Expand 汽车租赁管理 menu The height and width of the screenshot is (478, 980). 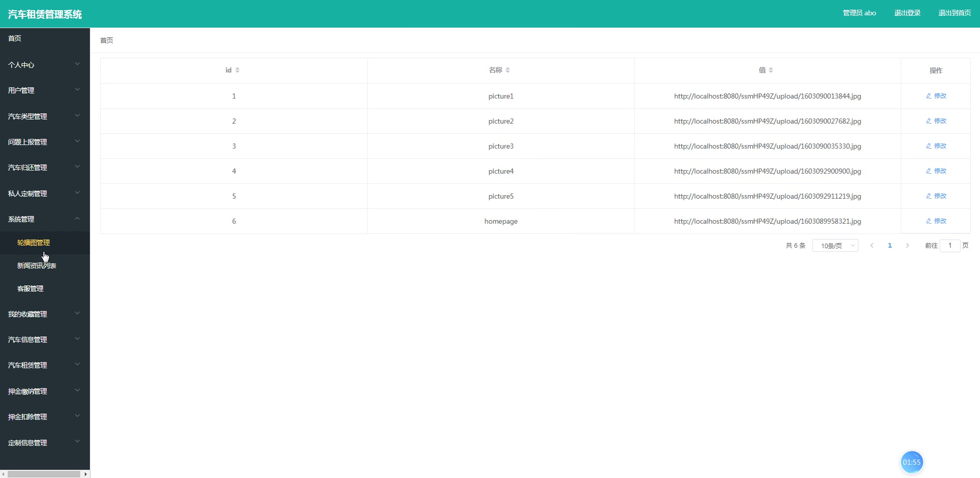[x=45, y=365]
